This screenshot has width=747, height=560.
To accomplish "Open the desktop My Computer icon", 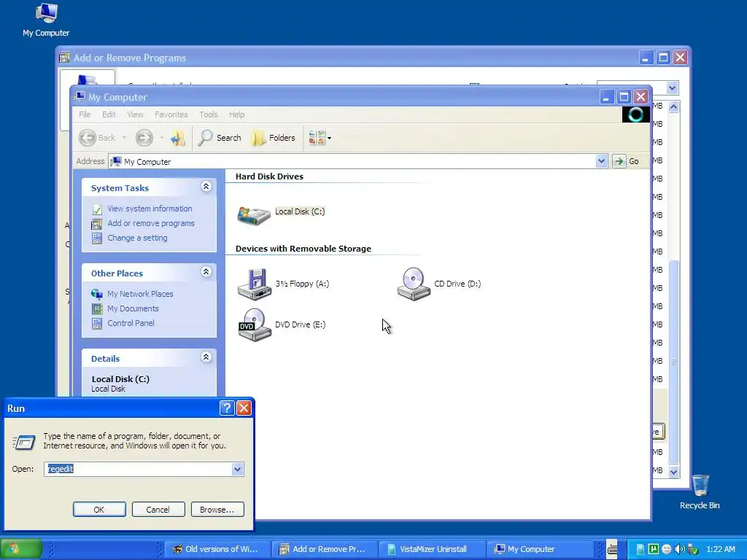I will [x=46, y=20].
